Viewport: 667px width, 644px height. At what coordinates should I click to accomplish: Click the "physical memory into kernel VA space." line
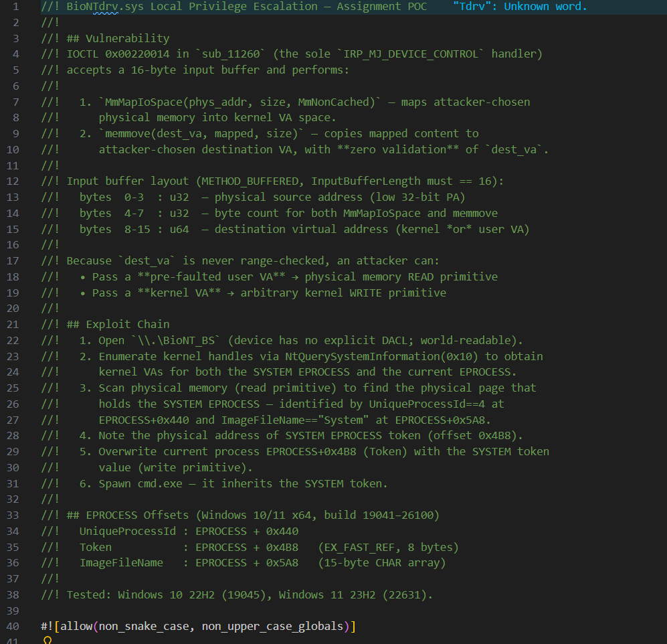click(x=217, y=117)
